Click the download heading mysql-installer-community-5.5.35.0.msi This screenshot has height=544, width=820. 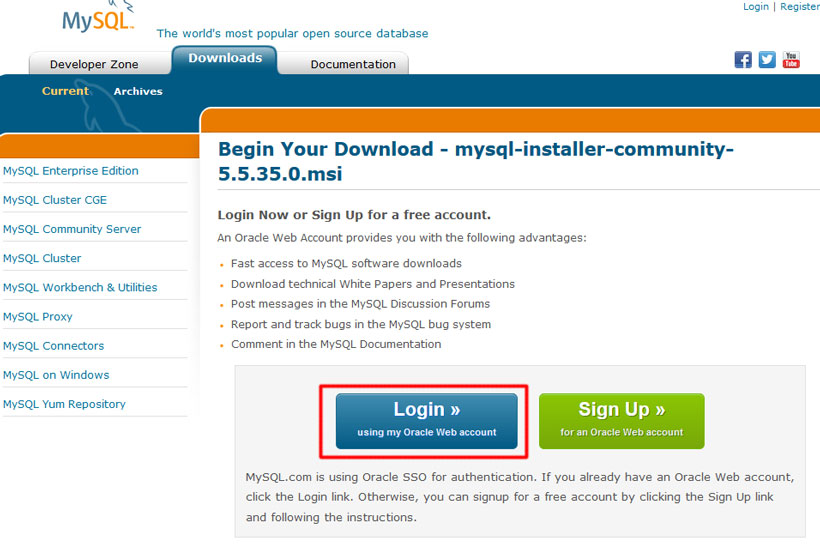tap(476, 161)
